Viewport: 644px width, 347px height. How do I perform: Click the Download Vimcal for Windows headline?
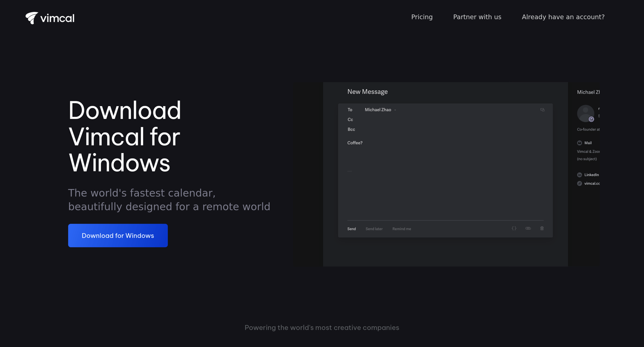pos(125,136)
